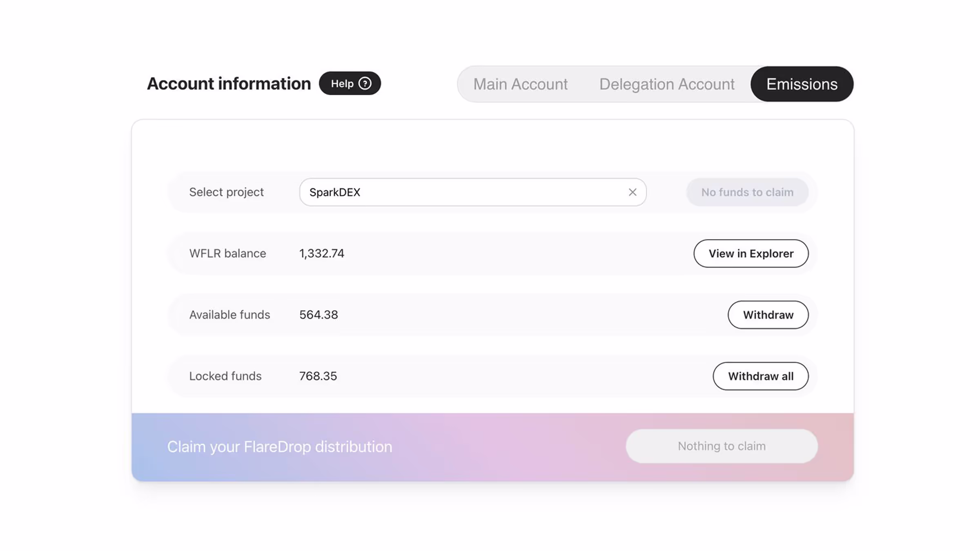Open the Select project combo box

coord(461,192)
